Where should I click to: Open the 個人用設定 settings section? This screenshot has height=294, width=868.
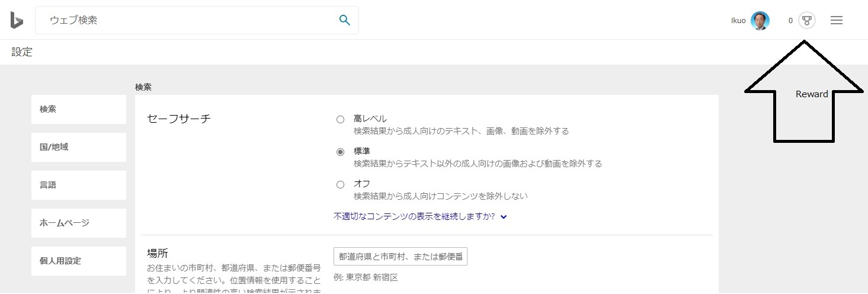(78, 261)
